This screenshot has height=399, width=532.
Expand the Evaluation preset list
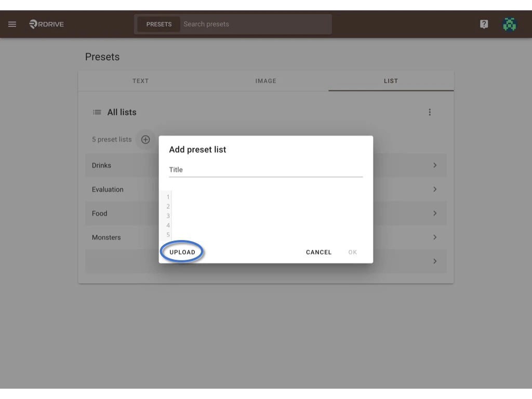[435, 189]
